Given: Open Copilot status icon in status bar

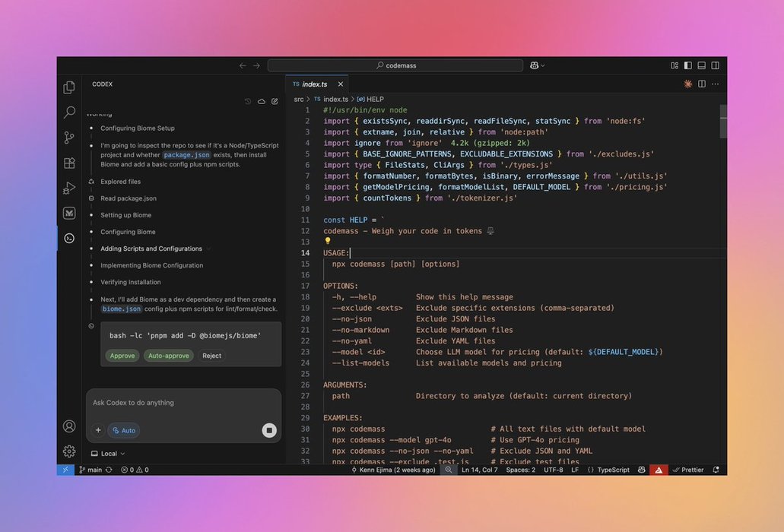Looking at the screenshot, I should pyautogui.click(x=642, y=470).
